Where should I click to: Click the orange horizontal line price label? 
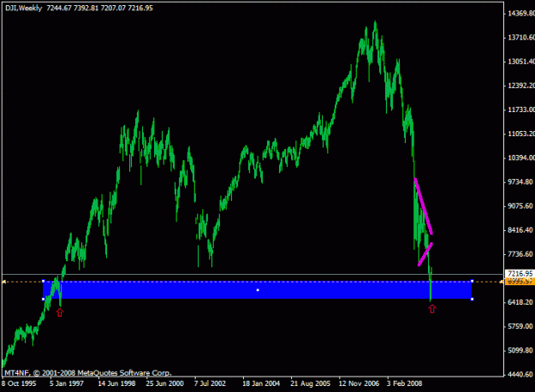point(520,282)
